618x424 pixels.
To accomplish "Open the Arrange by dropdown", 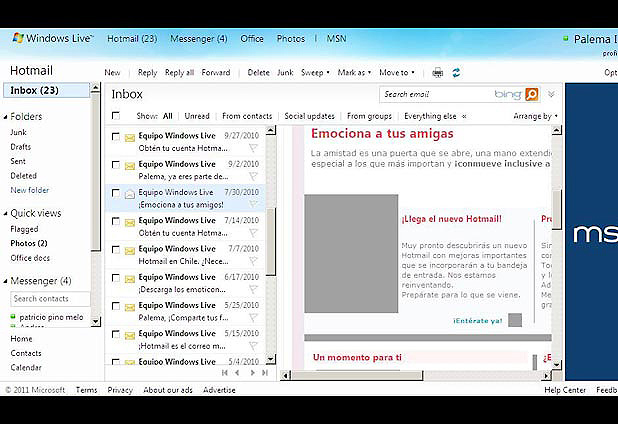I will coord(536,116).
